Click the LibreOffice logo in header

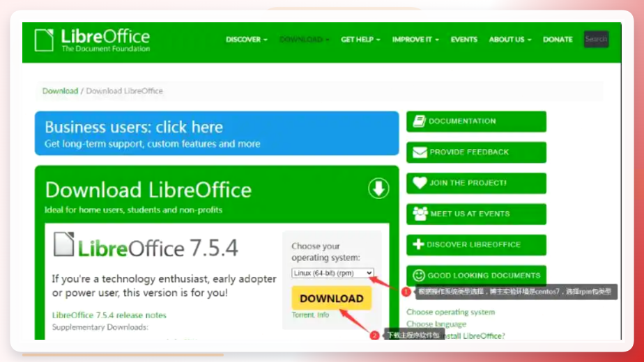point(93,40)
